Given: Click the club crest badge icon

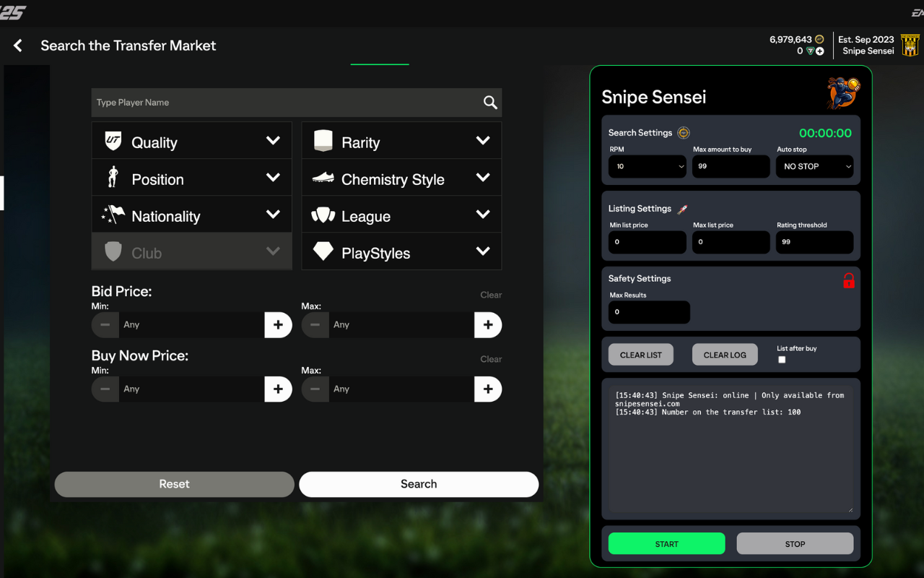Looking at the screenshot, I should tap(910, 46).
